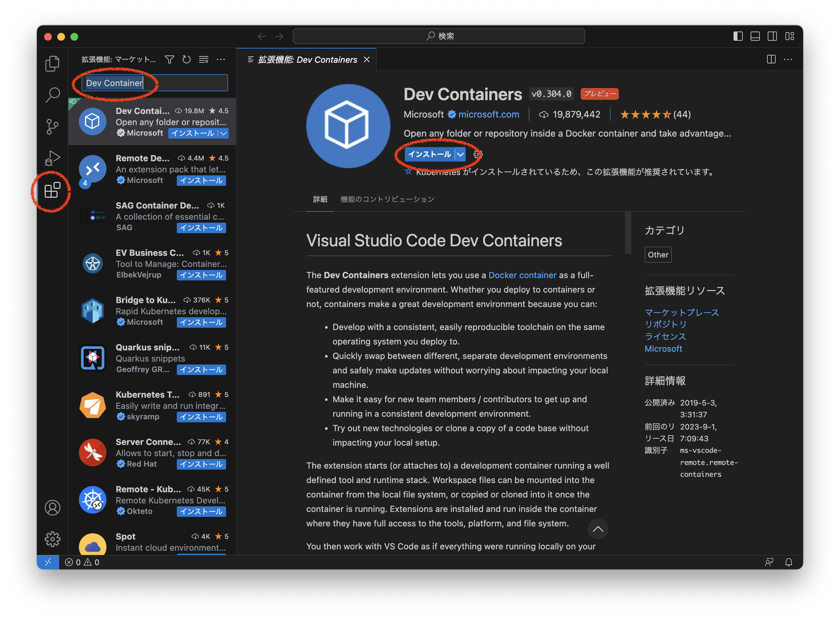Select the 詳細 tab

click(x=320, y=199)
